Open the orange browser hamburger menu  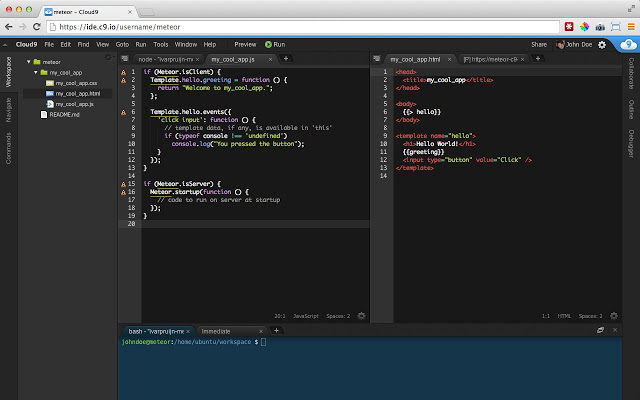(631, 27)
